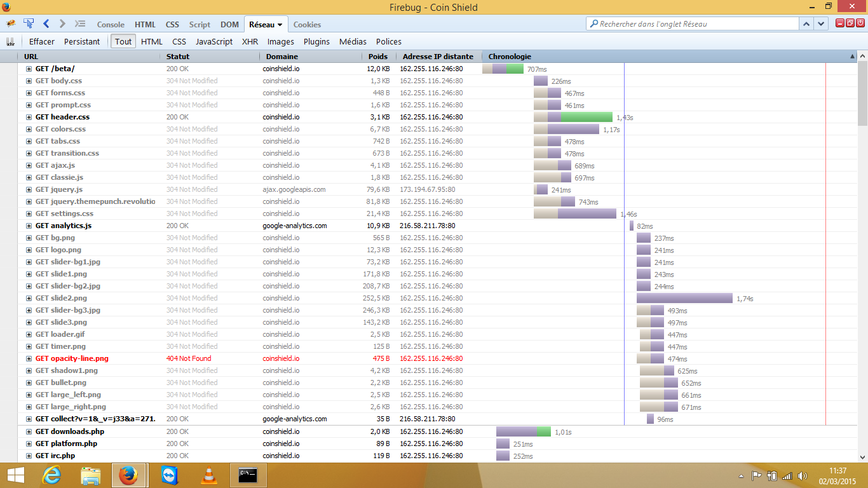Click the timeline bar for settings.css

575,213
